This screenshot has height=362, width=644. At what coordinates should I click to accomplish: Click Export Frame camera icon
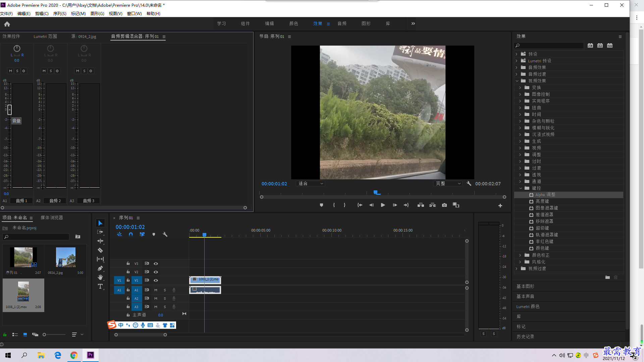tap(444, 205)
